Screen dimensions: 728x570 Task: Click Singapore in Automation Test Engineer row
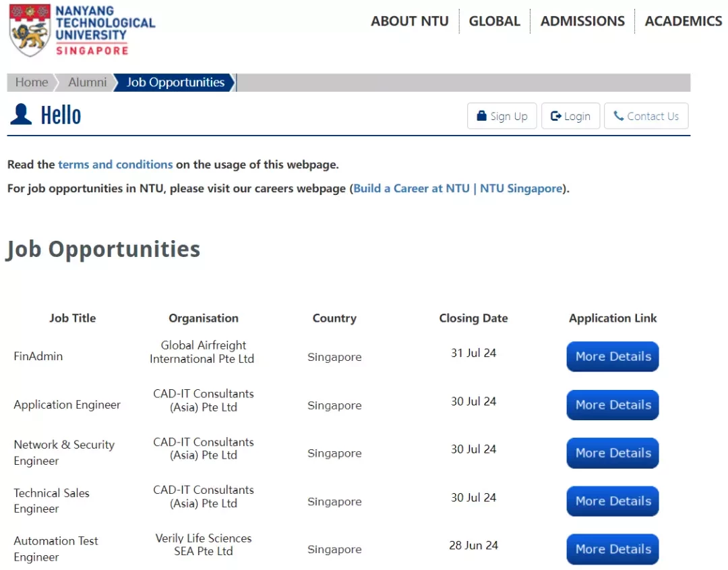pyautogui.click(x=334, y=550)
